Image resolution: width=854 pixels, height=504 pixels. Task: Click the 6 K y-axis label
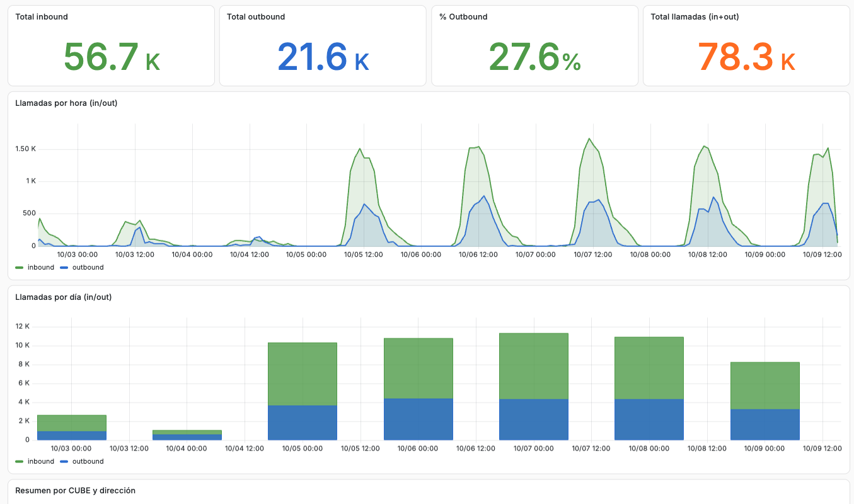tap(23, 383)
